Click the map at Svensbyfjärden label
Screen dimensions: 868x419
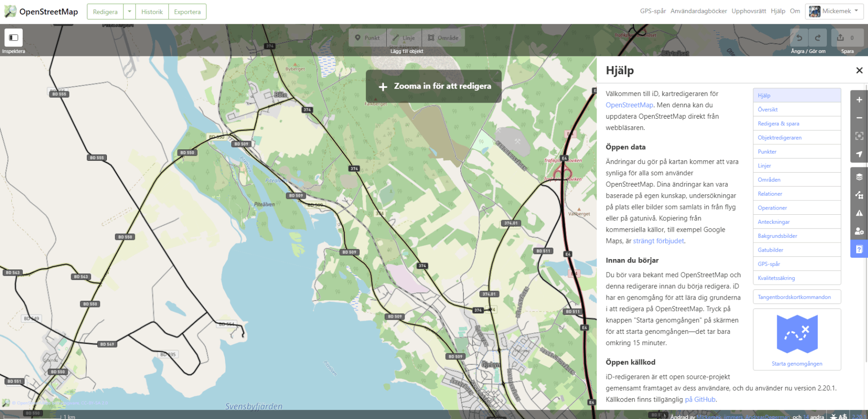pos(254,406)
